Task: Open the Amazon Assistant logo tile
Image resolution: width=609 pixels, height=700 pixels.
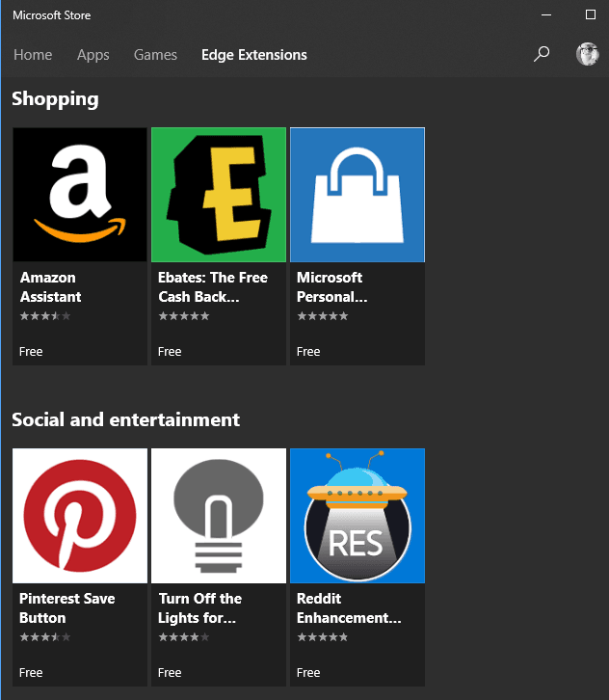Action: point(80,195)
